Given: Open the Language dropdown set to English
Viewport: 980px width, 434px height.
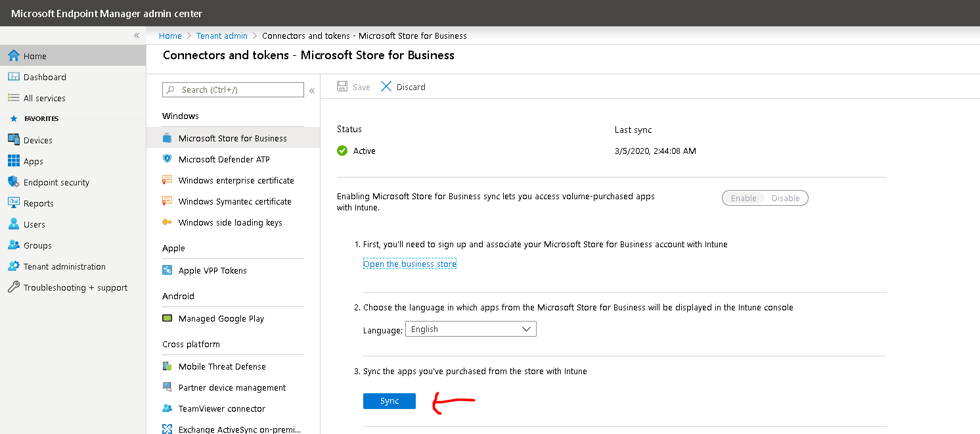Looking at the screenshot, I should (470, 329).
